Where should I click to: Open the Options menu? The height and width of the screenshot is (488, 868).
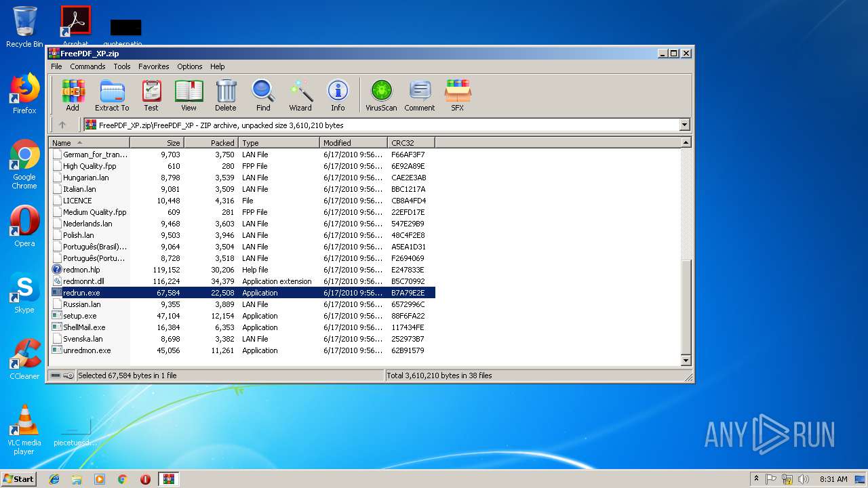(x=190, y=66)
